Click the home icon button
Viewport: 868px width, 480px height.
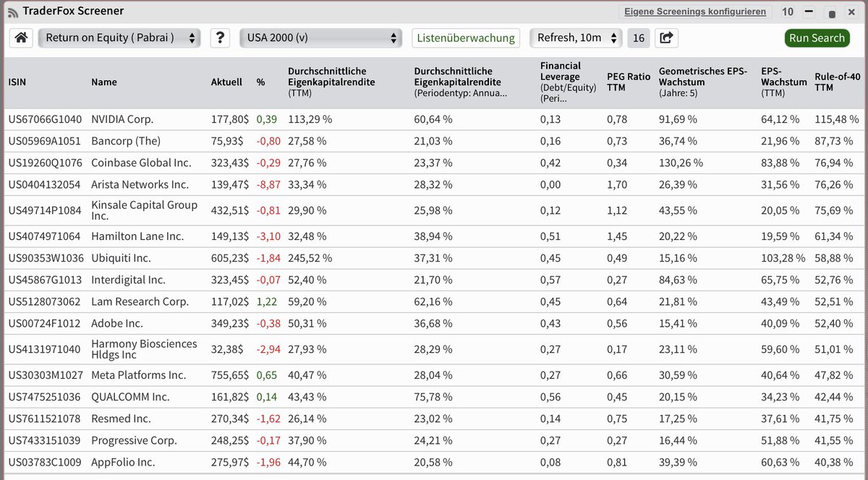(x=22, y=38)
